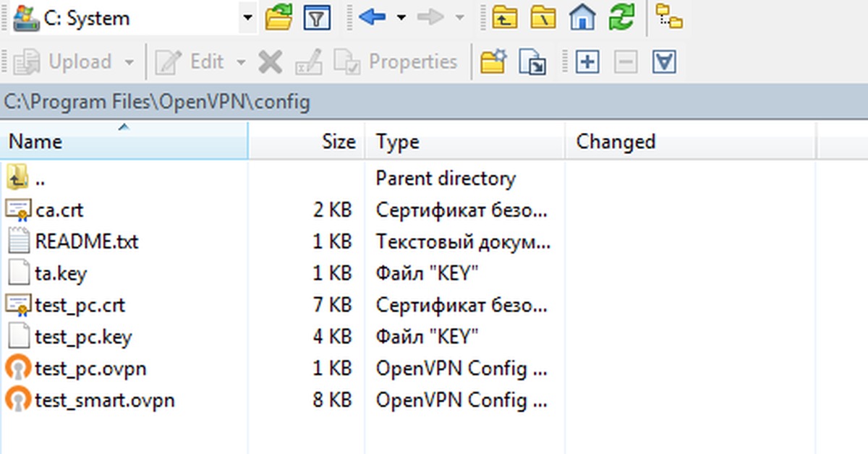Go back with the blue arrow
This screenshot has height=454, width=868.
(x=373, y=17)
